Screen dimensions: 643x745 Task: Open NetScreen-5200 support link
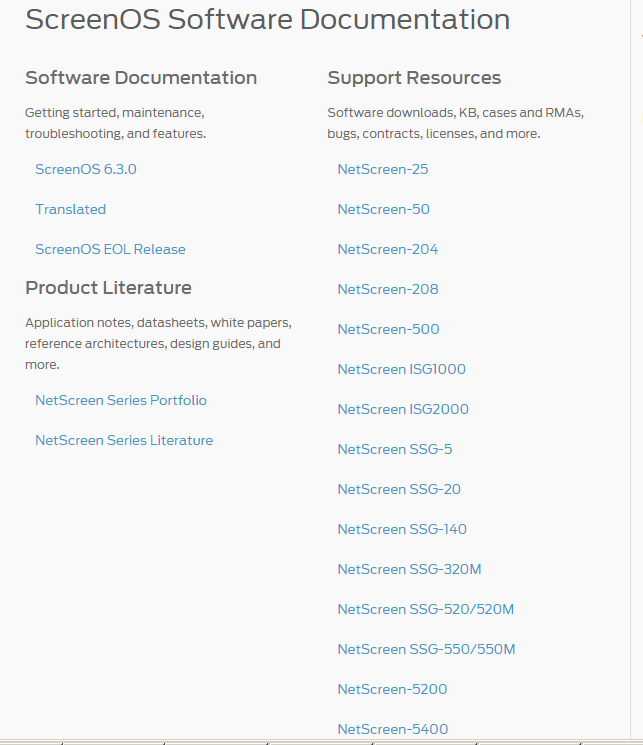392,688
